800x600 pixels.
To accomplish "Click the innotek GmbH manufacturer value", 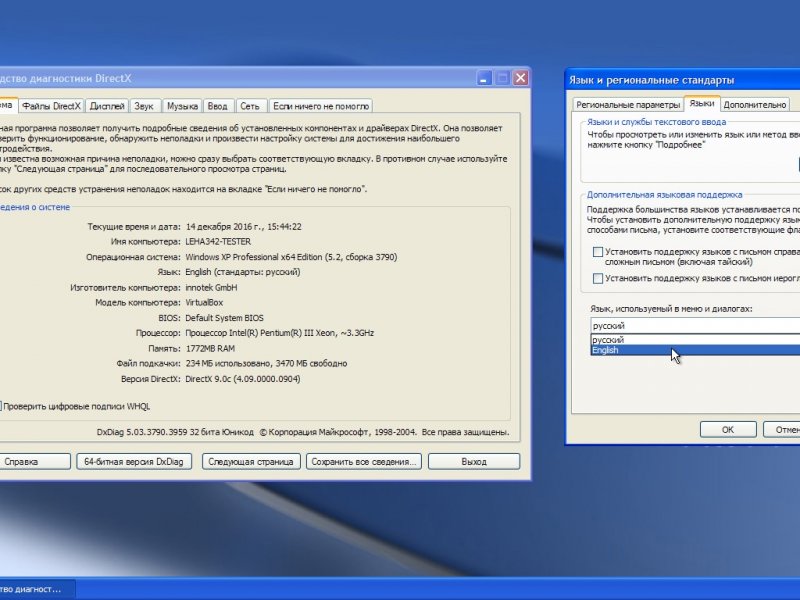I will pyautogui.click(x=211, y=287).
